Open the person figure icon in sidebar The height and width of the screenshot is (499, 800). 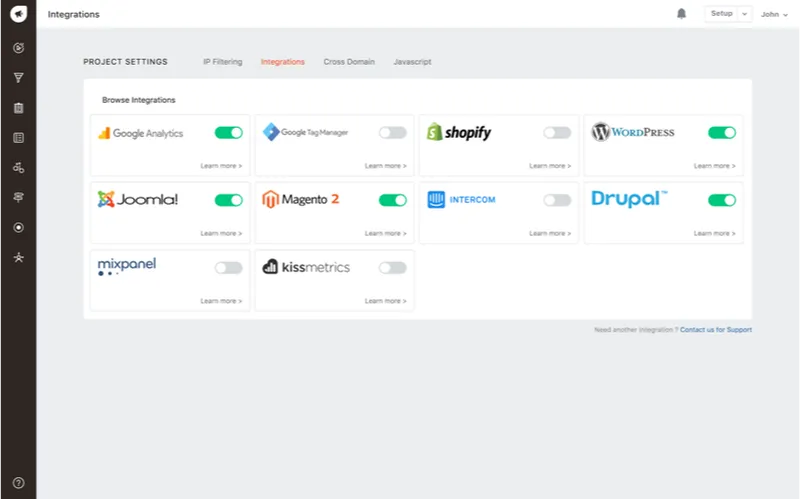click(x=18, y=257)
